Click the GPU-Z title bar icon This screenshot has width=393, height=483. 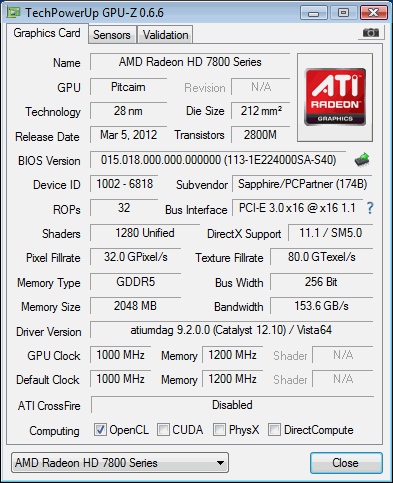pos(14,13)
